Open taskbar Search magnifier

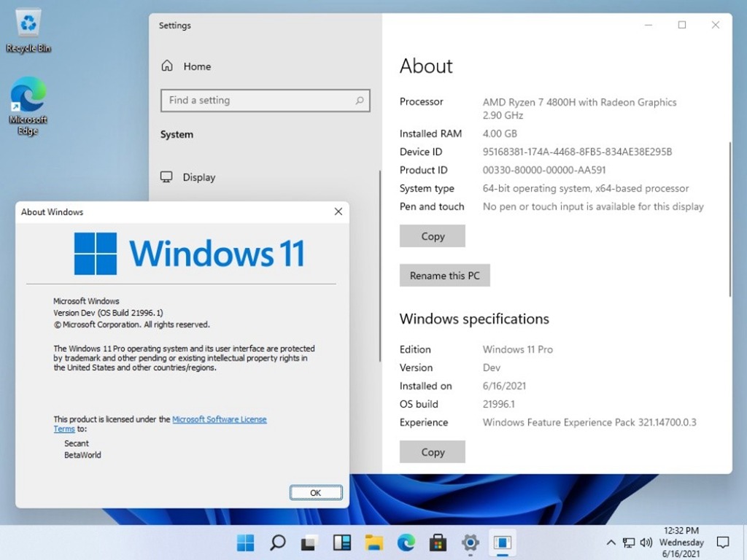coord(278,542)
